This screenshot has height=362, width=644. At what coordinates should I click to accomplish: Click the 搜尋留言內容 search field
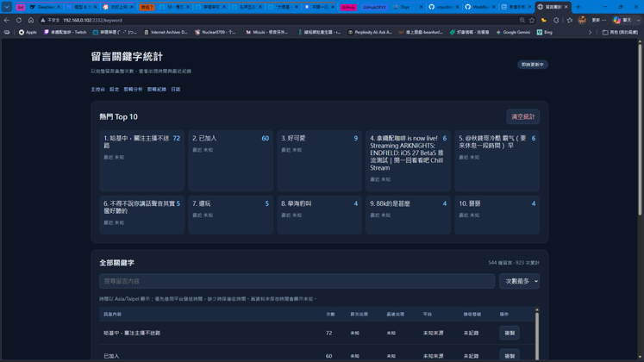pyautogui.click(x=297, y=281)
